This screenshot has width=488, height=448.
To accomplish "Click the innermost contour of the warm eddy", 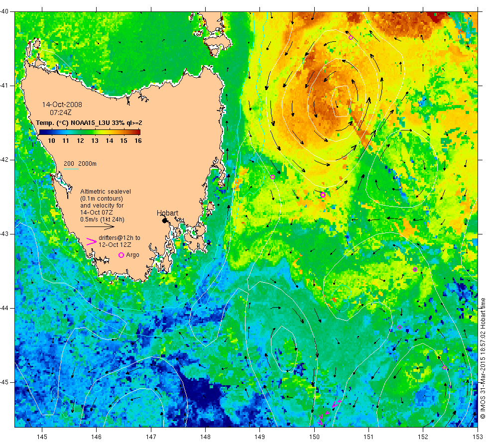I will [x=341, y=102].
